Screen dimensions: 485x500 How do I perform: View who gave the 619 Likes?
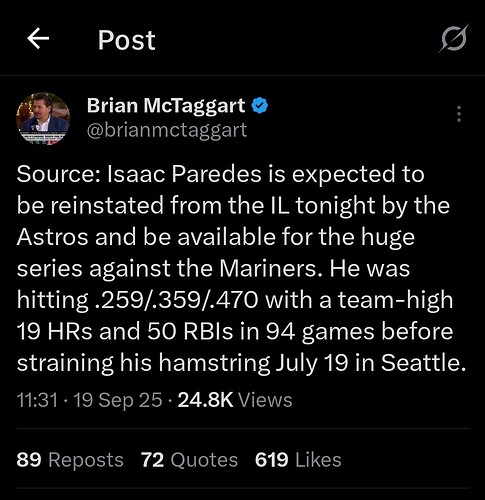[298, 460]
